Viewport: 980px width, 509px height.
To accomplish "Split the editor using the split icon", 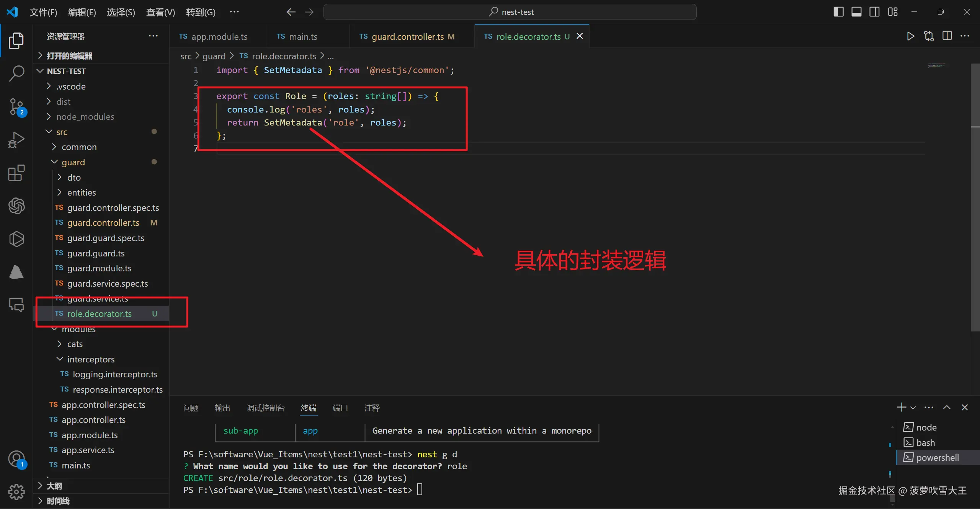I will point(947,36).
